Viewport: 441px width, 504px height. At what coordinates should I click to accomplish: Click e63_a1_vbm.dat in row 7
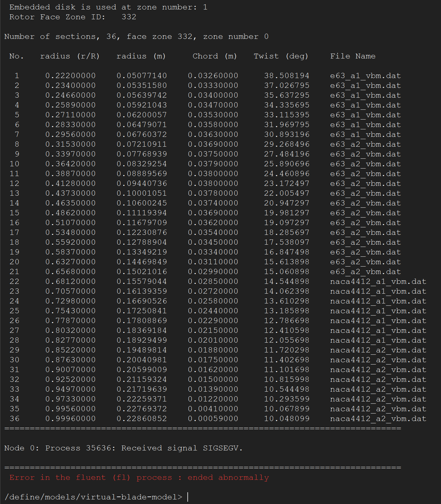(365, 135)
